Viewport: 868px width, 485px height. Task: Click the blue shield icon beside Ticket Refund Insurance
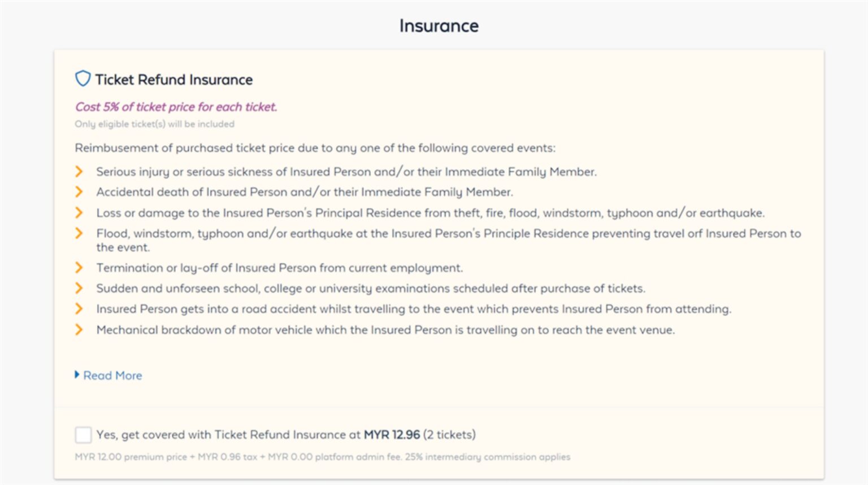[x=83, y=78]
